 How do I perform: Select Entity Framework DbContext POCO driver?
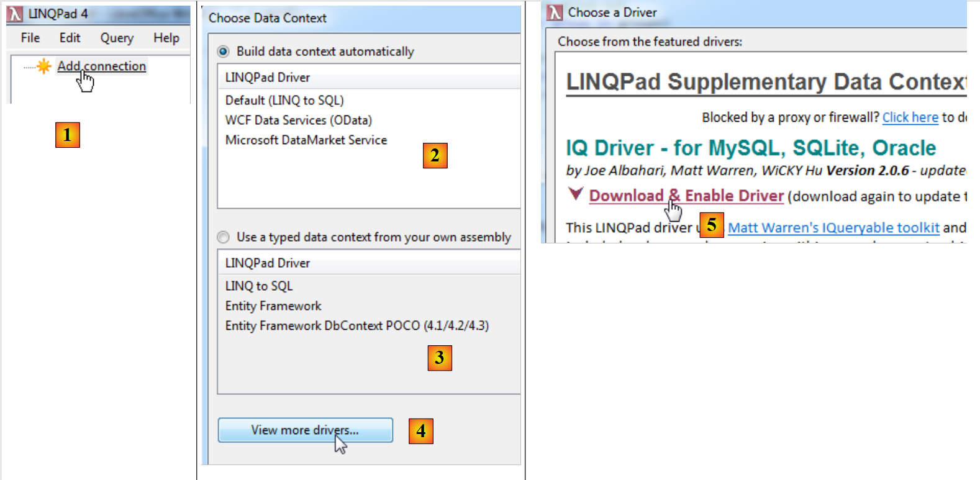(x=356, y=325)
